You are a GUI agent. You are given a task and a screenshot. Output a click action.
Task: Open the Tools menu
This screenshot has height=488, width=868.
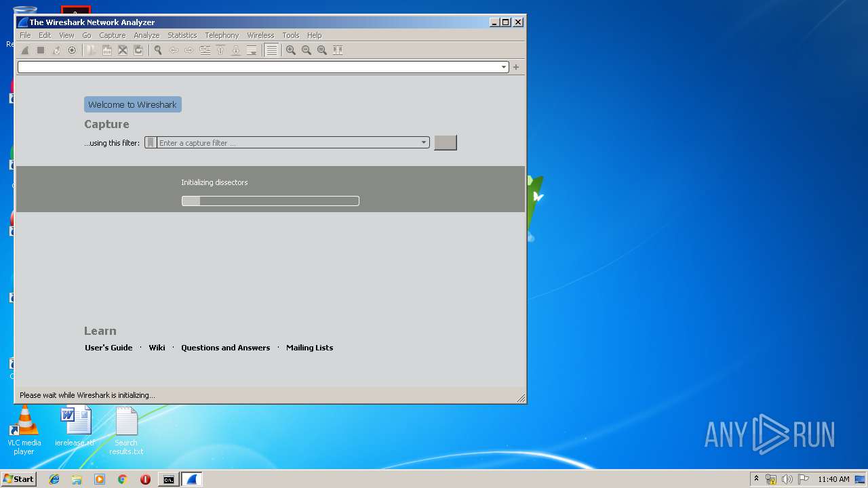coord(291,35)
